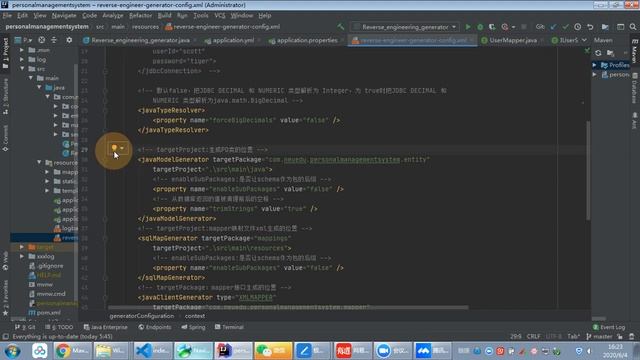Open the Windows Start menu

[12, 351]
